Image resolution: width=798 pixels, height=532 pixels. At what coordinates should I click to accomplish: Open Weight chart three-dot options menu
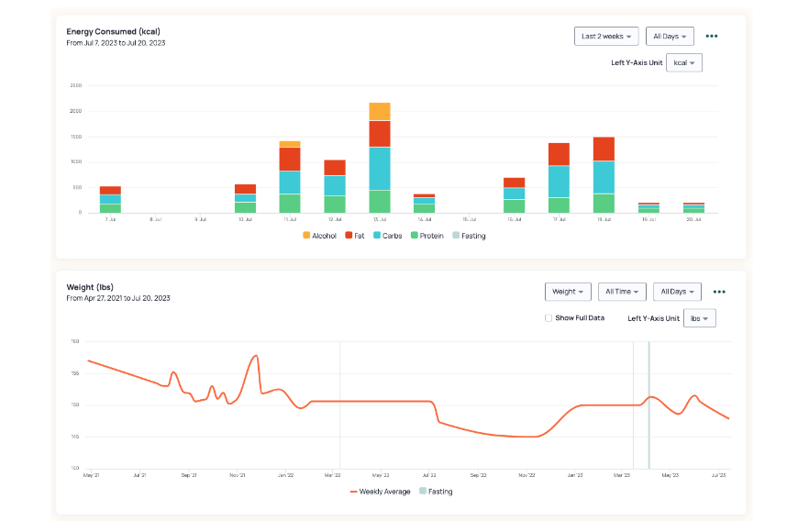pos(719,292)
